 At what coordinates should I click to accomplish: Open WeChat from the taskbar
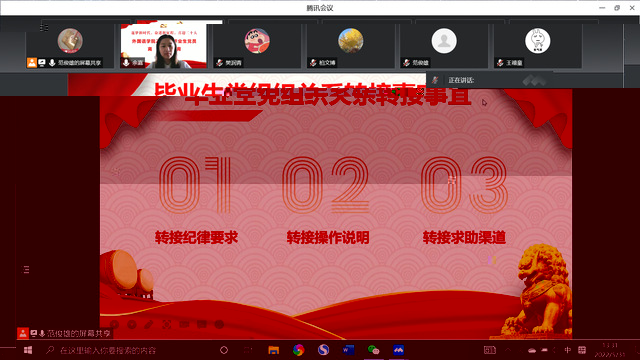point(373,350)
